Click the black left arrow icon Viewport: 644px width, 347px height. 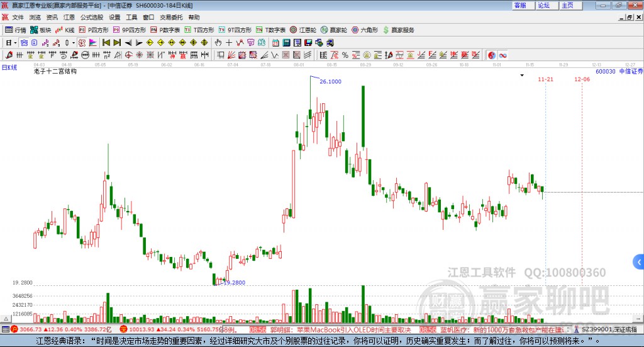coord(128,43)
